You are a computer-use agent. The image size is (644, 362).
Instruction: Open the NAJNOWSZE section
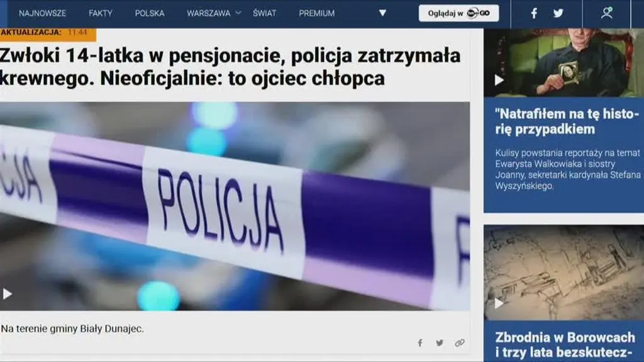click(x=42, y=13)
